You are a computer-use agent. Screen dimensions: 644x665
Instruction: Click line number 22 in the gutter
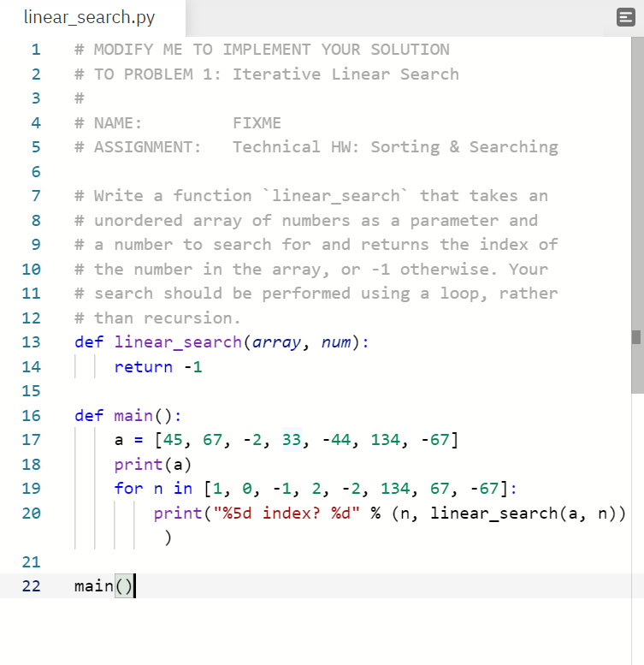coord(32,586)
